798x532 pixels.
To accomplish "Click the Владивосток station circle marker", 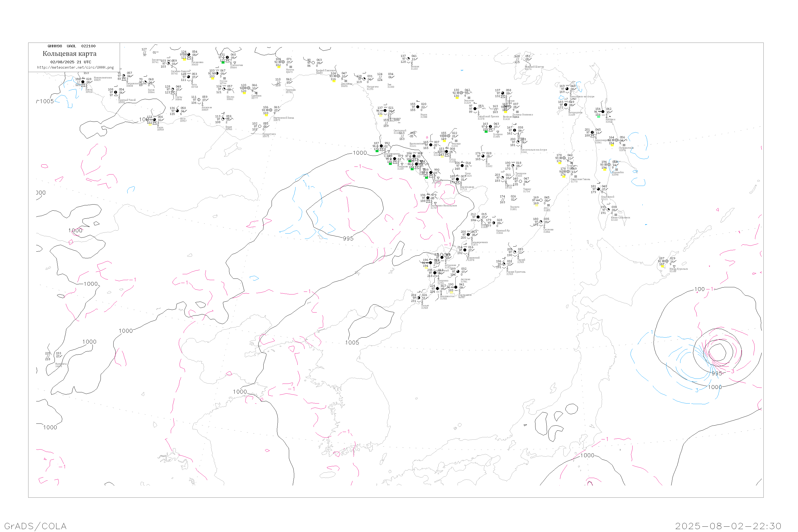I will pos(437,289).
